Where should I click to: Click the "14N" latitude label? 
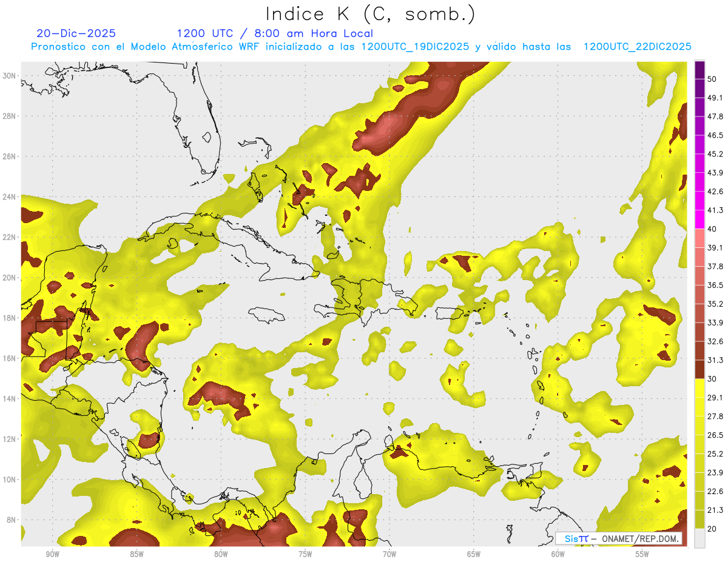click(10, 399)
